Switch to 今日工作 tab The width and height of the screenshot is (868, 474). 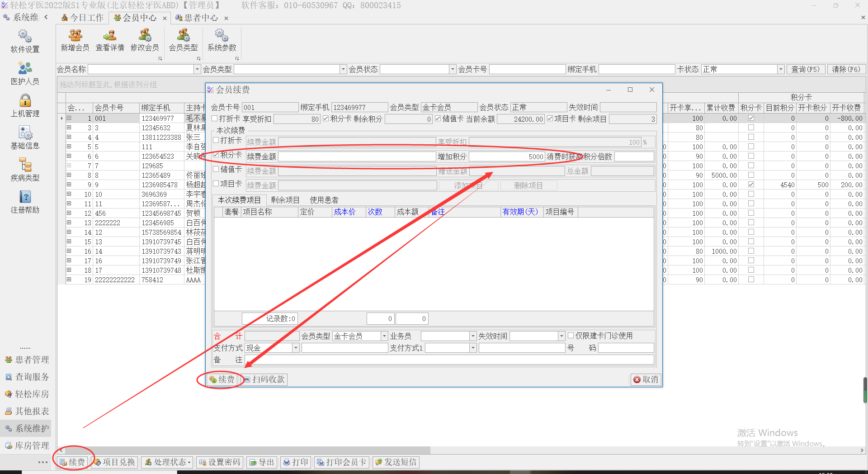pos(83,18)
